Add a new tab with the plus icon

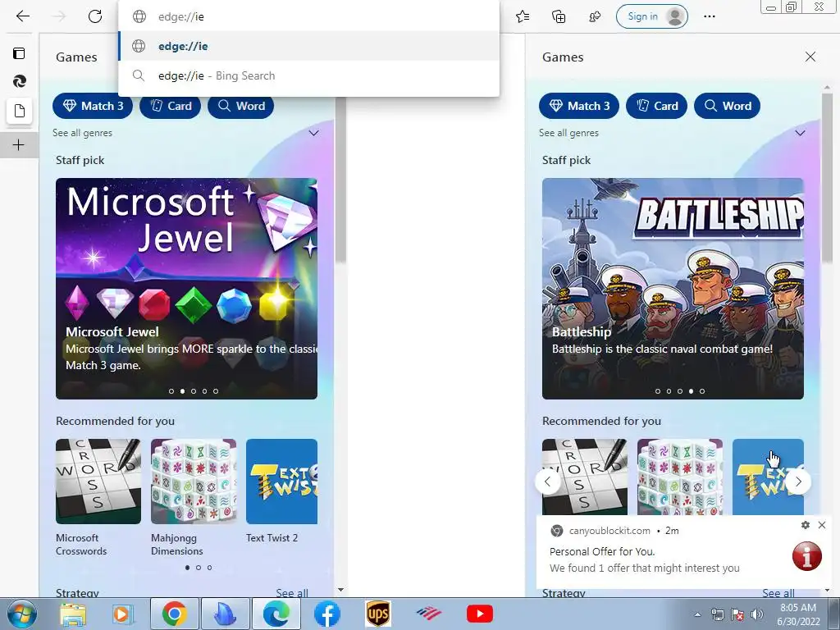19,144
